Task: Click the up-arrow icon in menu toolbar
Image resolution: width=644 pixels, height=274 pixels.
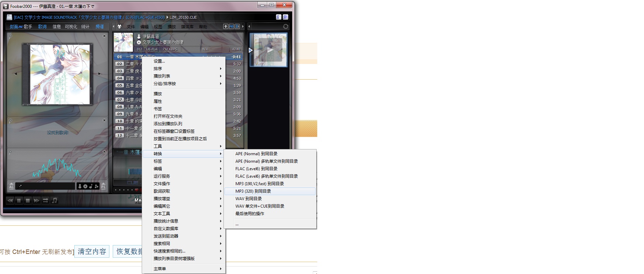Action: [226, 26]
